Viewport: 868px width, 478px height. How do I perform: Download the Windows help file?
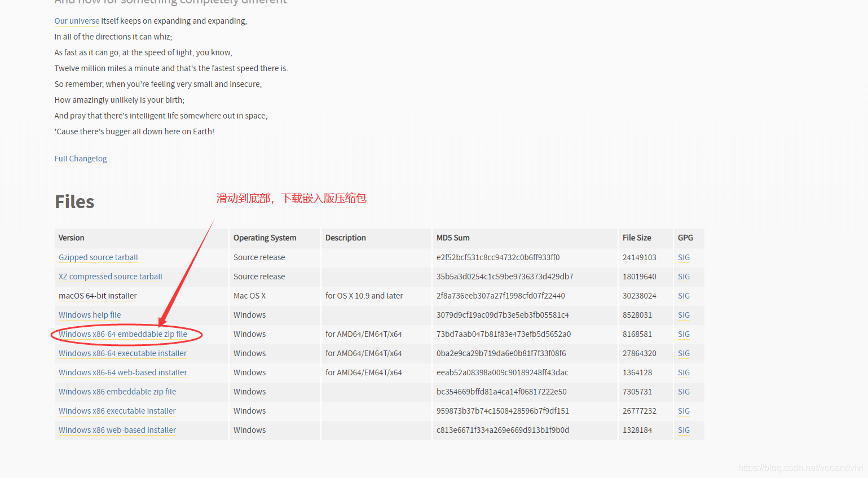(x=90, y=315)
